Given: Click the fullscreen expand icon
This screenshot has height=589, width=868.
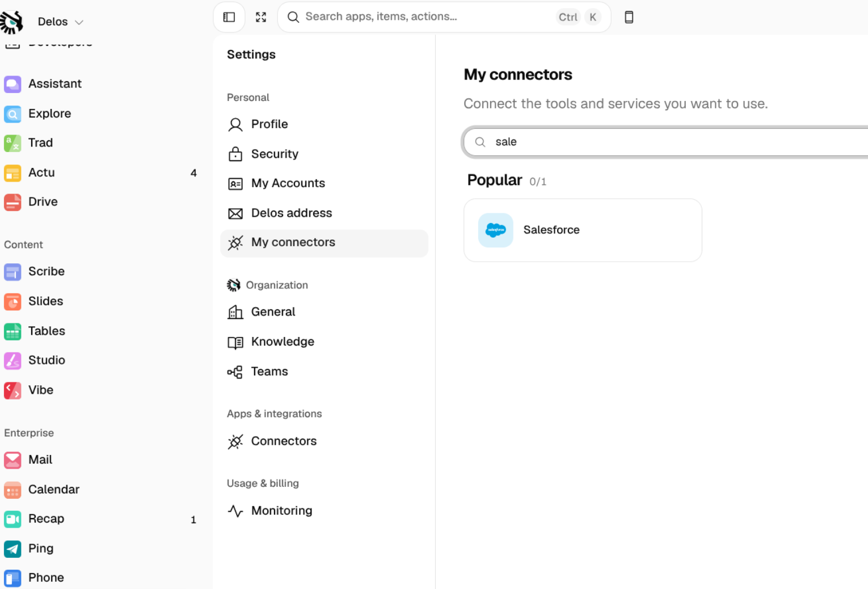Looking at the screenshot, I should (x=261, y=17).
